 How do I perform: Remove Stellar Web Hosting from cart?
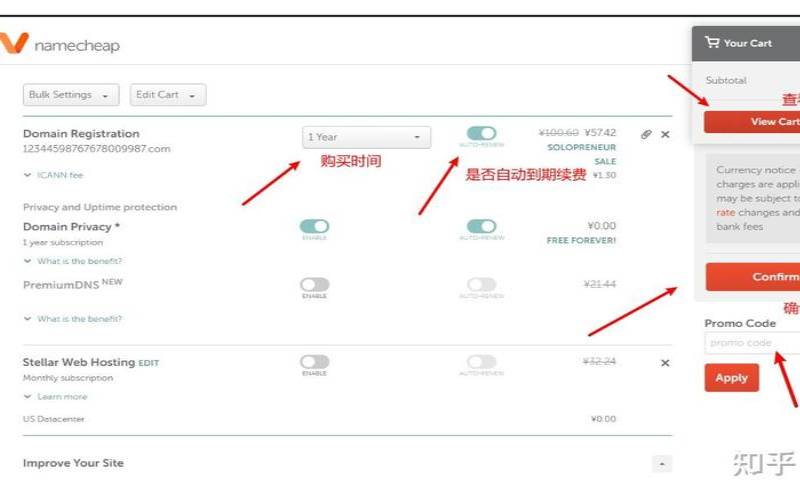(x=665, y=363)
